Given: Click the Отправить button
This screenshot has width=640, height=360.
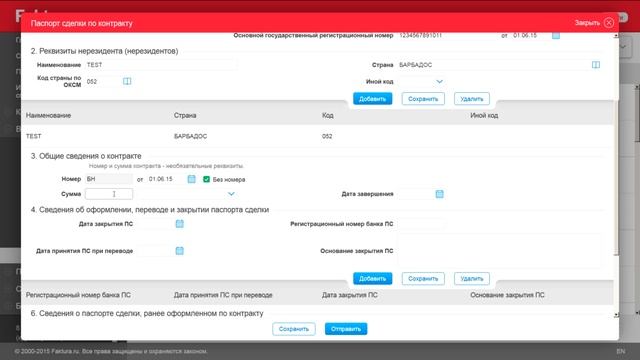Looking at the screenshot, I should pos(346,329).
